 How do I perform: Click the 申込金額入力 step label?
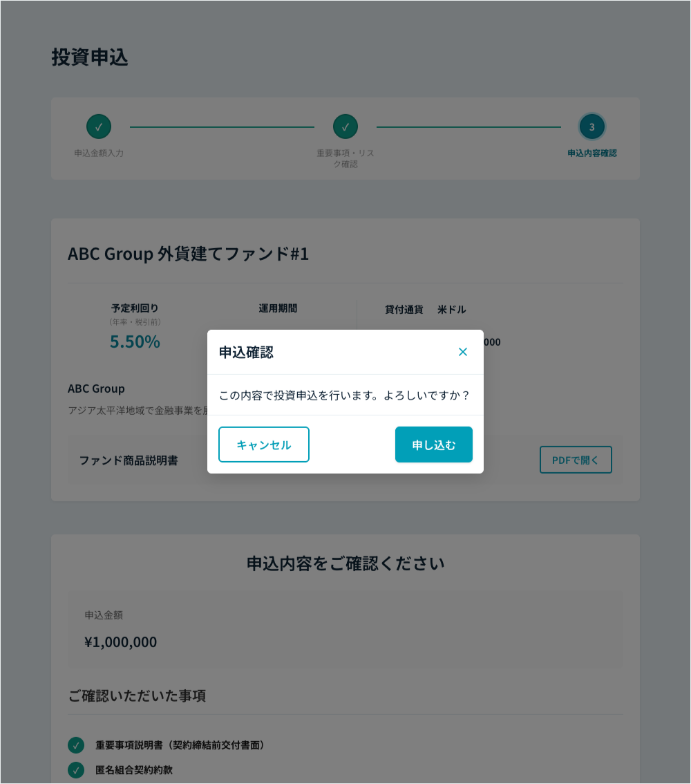pyautogui.click(x=99, y=153)
